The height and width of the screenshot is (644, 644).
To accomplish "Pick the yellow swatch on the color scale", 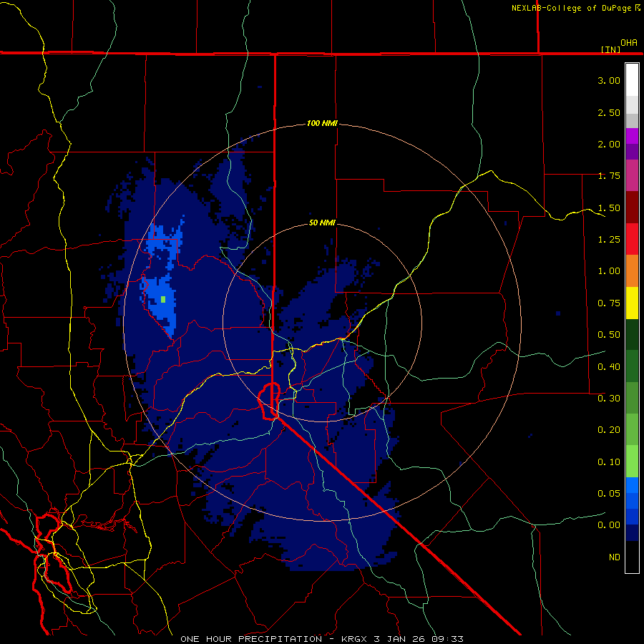I will click(632, 303).
